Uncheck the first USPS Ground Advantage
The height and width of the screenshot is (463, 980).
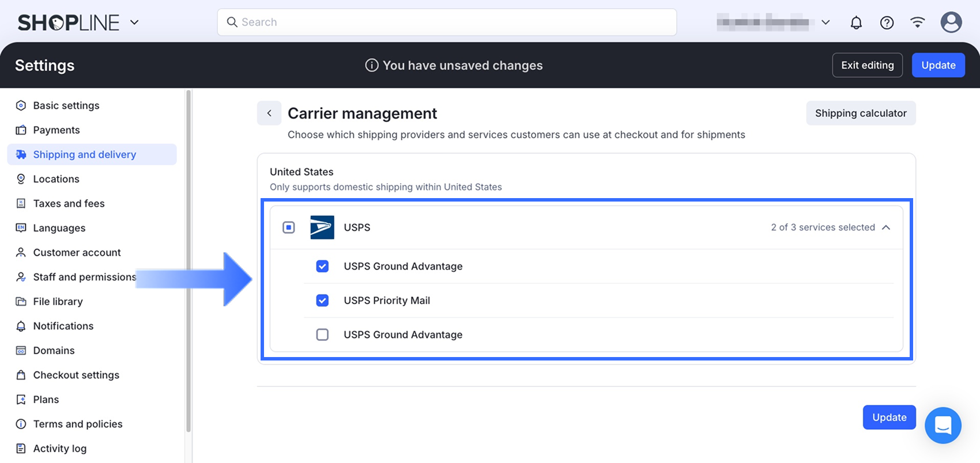click(322, 266)
